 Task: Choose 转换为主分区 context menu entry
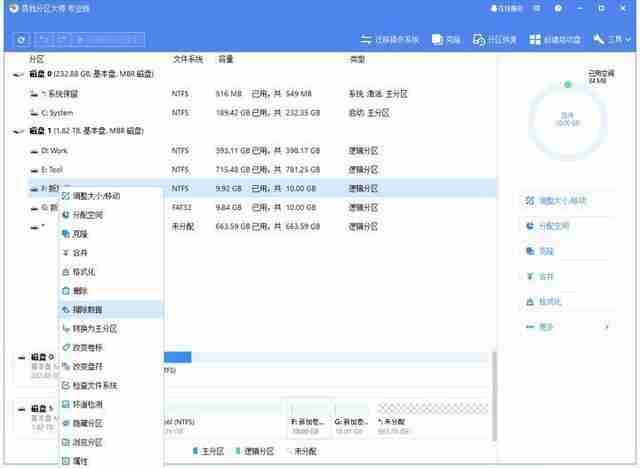[x=111, y=329]
